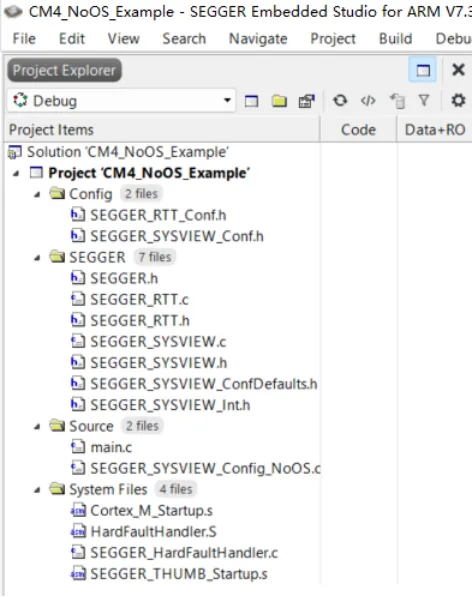The width and height of the screenshot is (472, 597).
Task: Collapse the Project 'CM4_NoOS_Example' node
Action: point(16,174)
